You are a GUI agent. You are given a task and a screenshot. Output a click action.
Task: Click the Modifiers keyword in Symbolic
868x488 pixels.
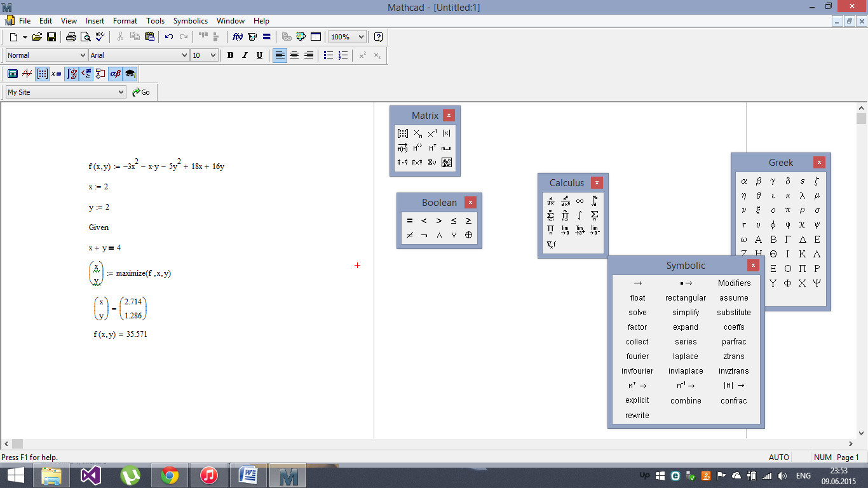coord(734,283)
